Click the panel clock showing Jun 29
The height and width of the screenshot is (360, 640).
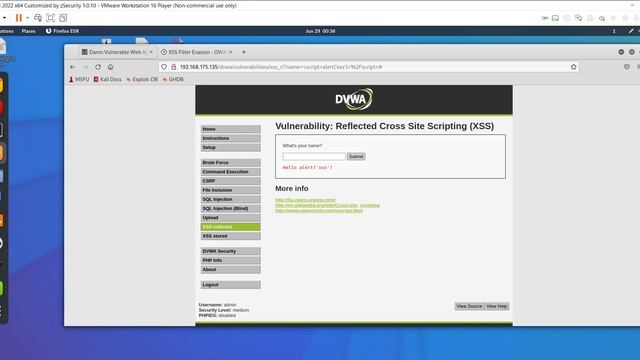[x=320, y=31]
